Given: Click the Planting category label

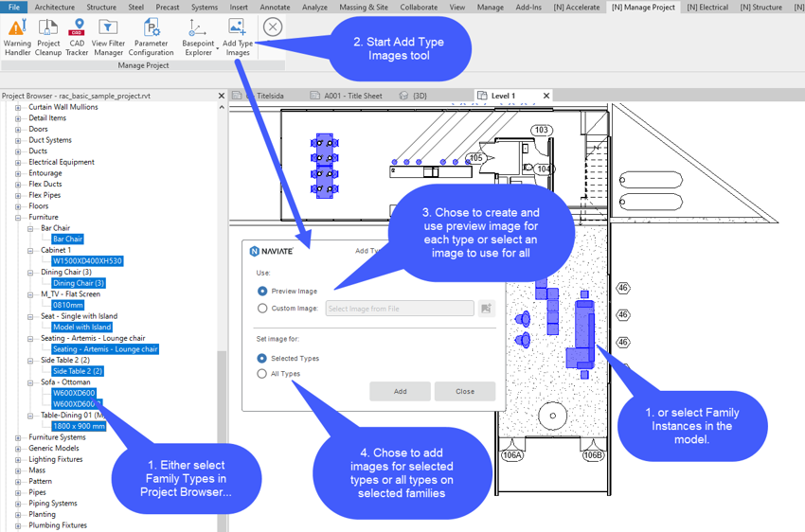Looking at the screenshot, I should click(x=42, y=515).
